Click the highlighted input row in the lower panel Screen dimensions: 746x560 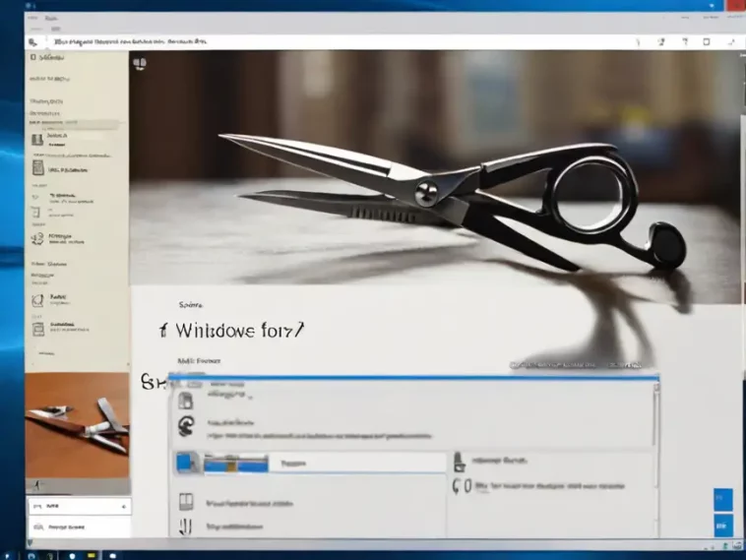pos(310,463)
